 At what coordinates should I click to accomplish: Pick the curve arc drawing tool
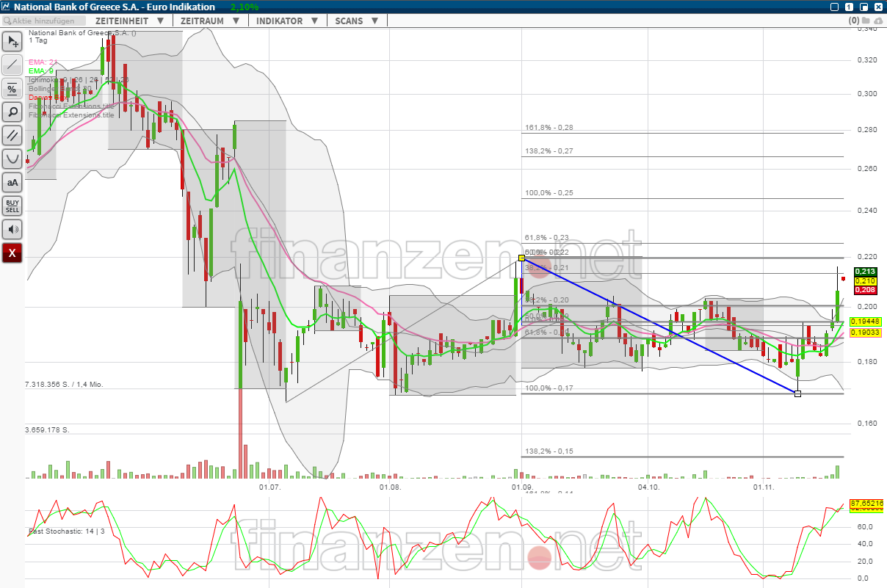12,159
